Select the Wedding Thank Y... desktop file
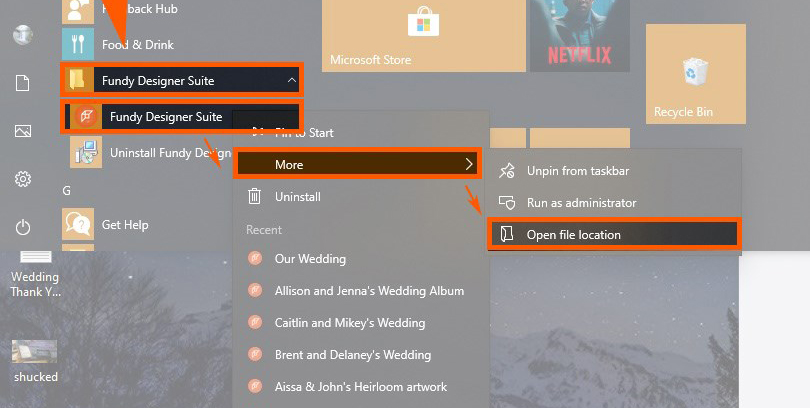 coord(36,274)
